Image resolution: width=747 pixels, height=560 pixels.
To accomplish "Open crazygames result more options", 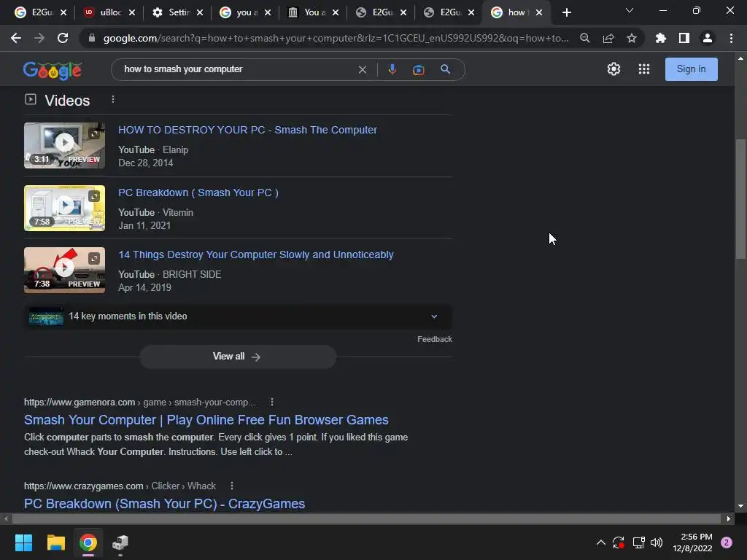I will click(231, 486).
